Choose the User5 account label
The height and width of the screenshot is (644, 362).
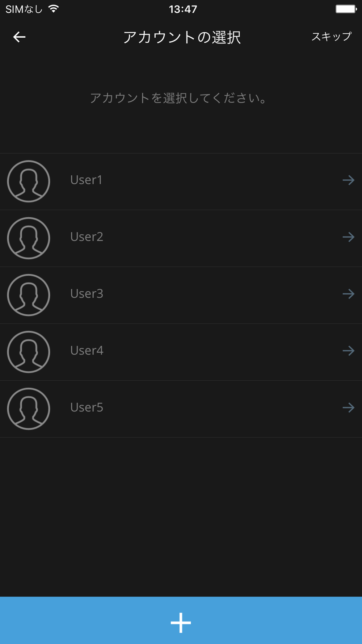[x=87, y=407]
